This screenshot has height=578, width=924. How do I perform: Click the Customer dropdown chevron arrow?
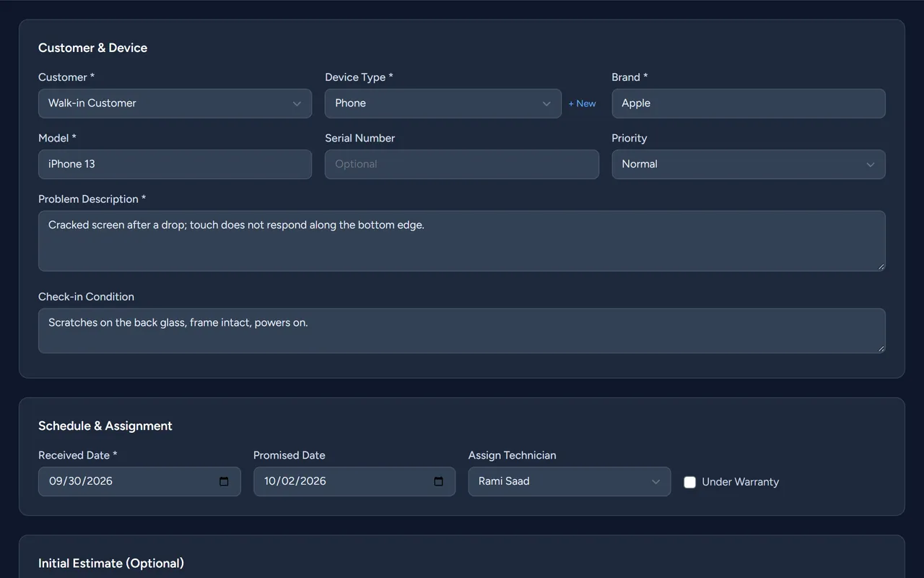[x=297, y=103]
